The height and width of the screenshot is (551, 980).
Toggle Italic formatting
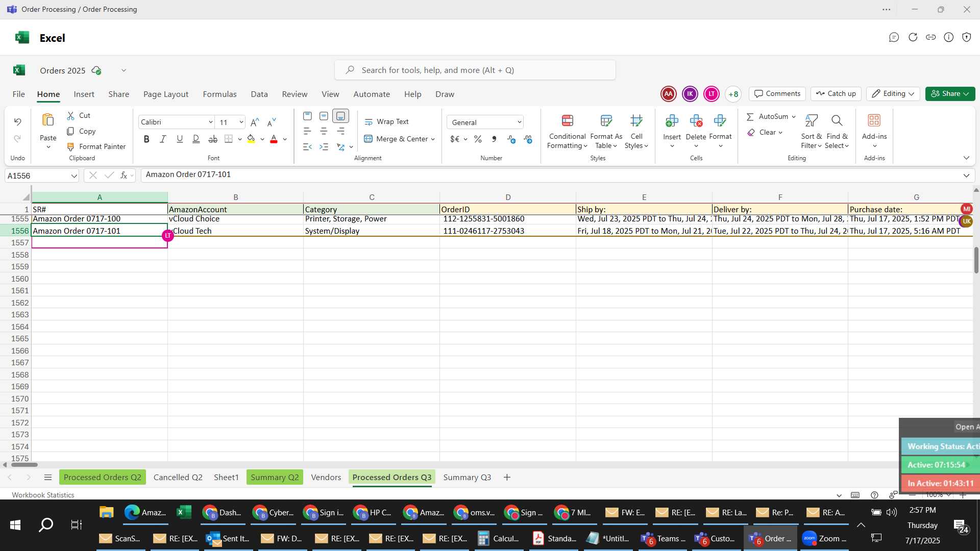163,139
